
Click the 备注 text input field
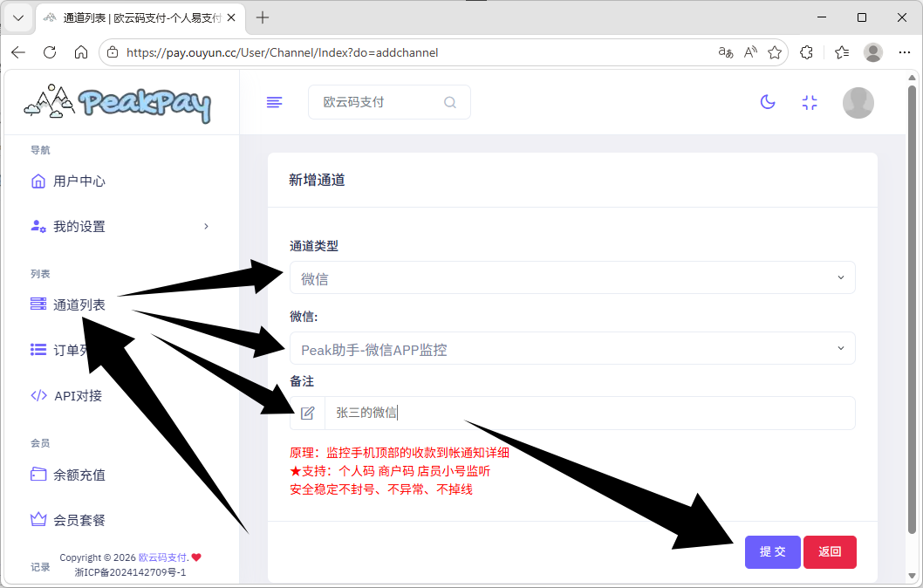click(x=589, y=414)
